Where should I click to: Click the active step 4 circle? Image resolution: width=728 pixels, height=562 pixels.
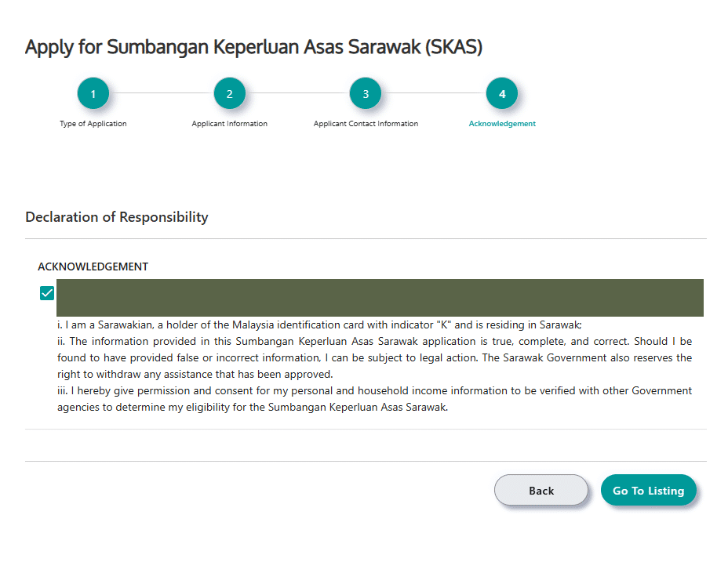click(502, 94)
